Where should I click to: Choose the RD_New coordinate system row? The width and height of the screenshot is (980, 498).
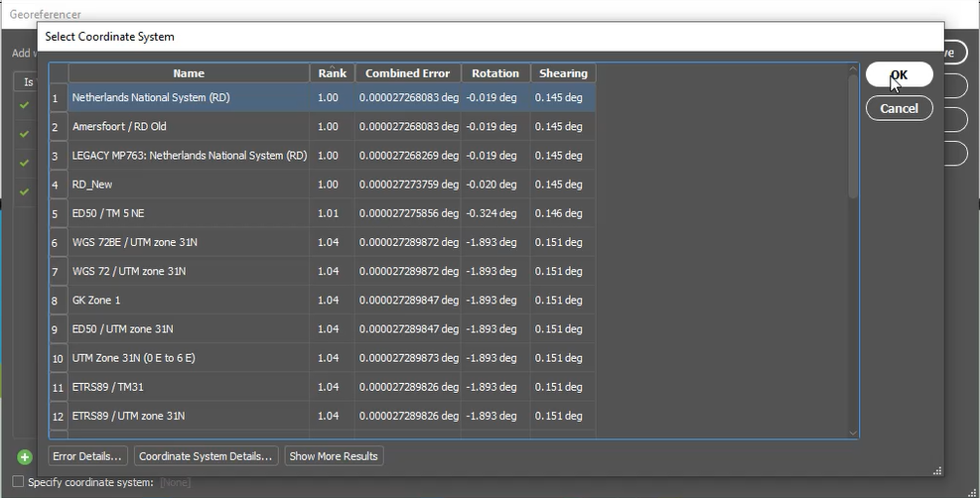pyautogui.click(x=189, y=185)
